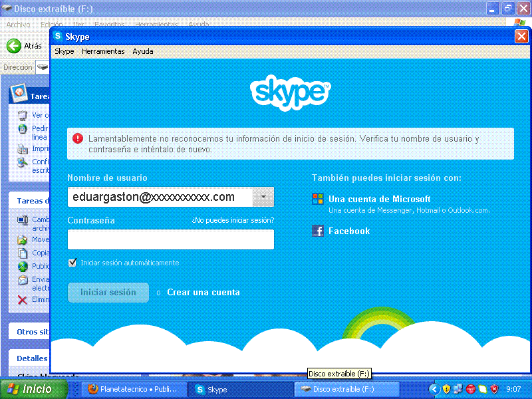Switch to the Firefox Planetatecnico taskbar button

coord(134,389)
